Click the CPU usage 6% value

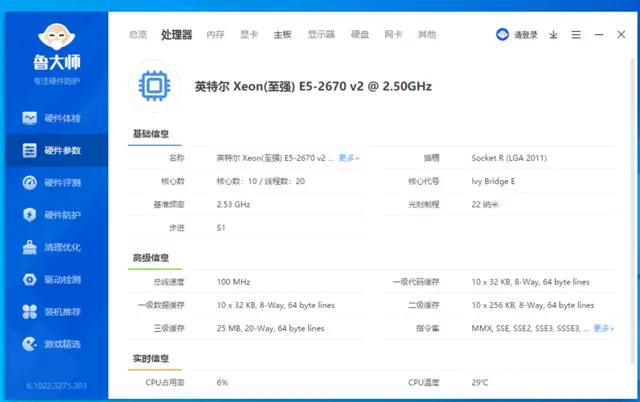pos(222,382)
